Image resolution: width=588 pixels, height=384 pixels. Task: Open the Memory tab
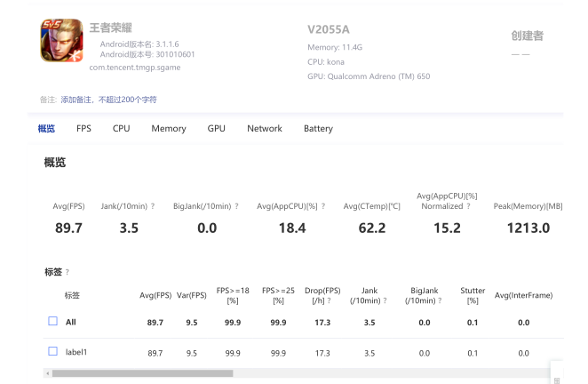pyautogui.click(x=169, y=128)
